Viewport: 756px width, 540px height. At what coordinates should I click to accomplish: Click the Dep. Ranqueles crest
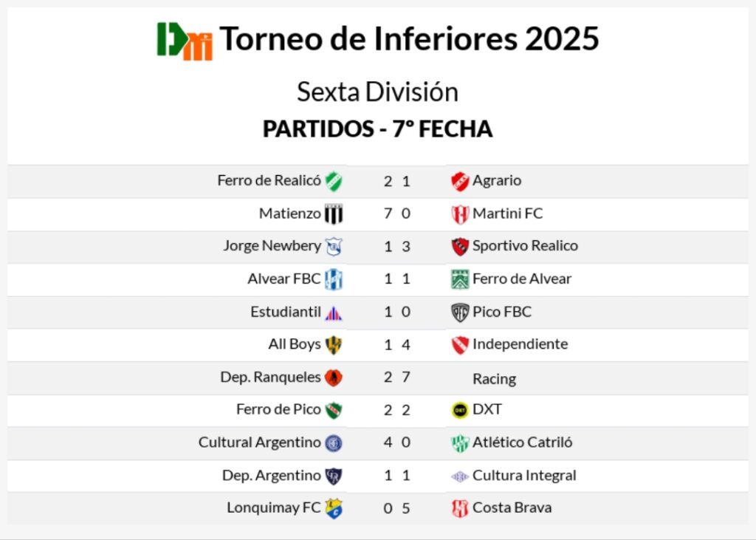click(334, 377)
